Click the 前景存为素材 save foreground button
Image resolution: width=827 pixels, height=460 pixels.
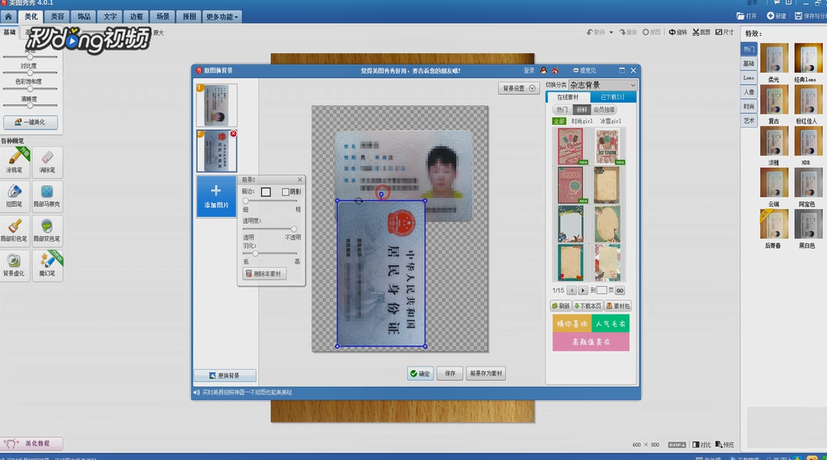click(x=486, y=373)
